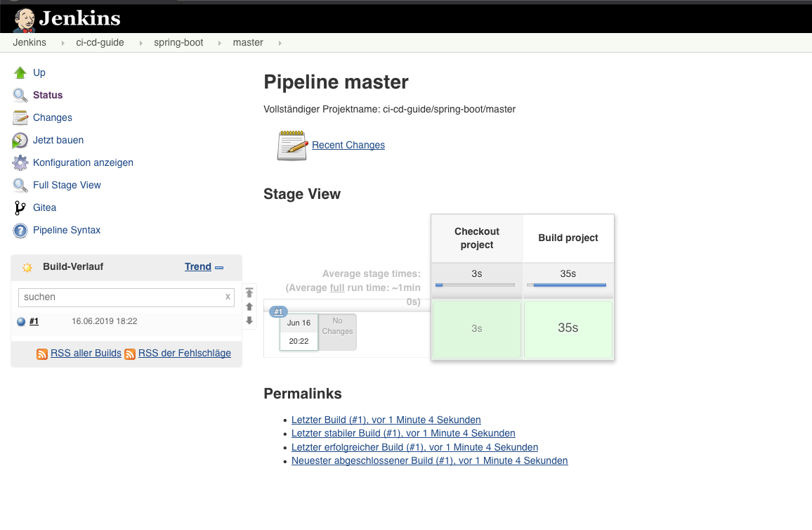Collapse the build trend using the minus icon

click(219, 268)
